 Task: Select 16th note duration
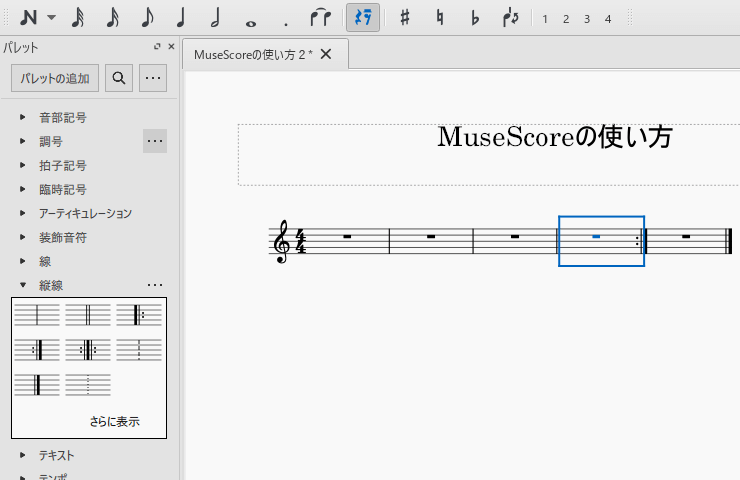coord(112,18)
